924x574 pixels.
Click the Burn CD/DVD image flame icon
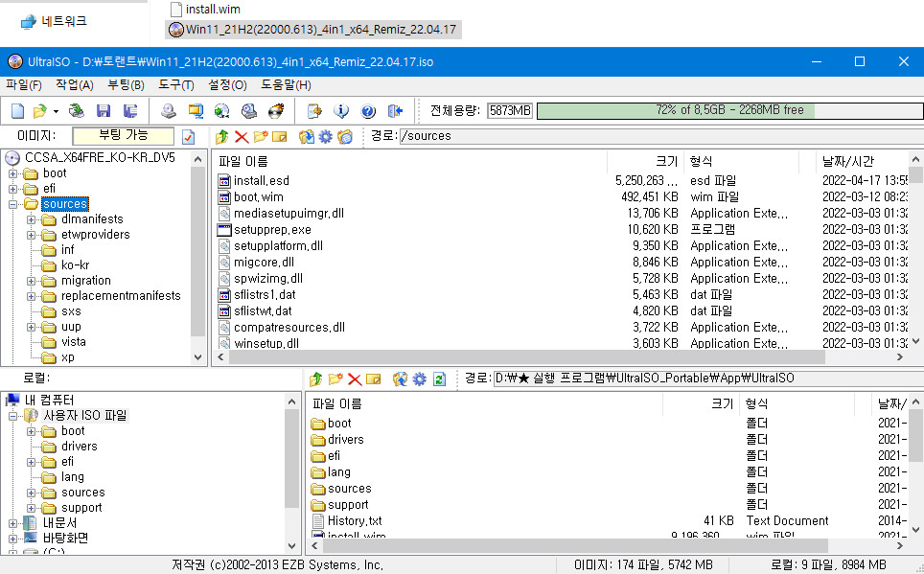[276, 110]
